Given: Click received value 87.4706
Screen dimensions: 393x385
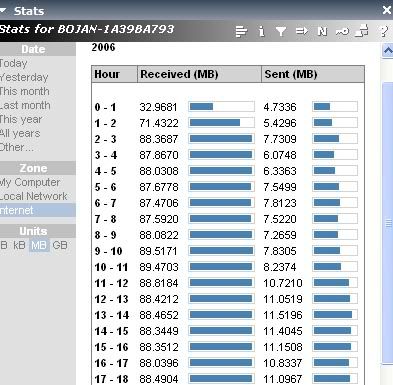Looking at the screenshot, I should [159, 203].
